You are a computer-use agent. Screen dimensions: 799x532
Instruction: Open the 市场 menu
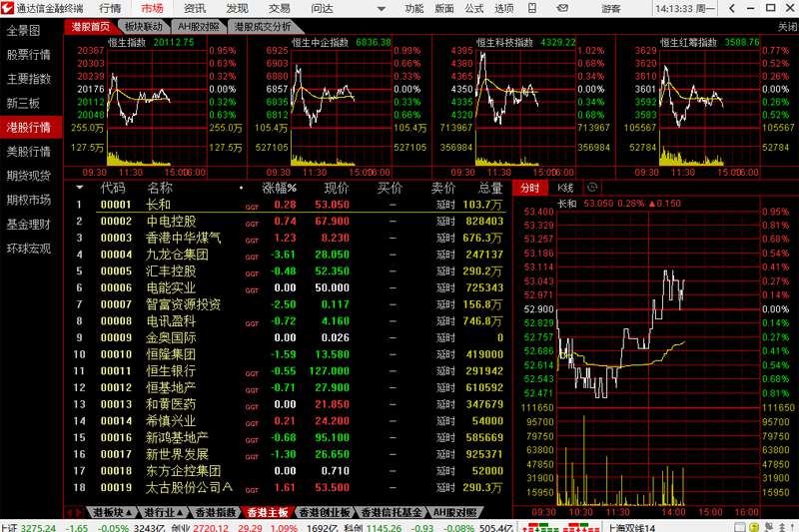152,8
